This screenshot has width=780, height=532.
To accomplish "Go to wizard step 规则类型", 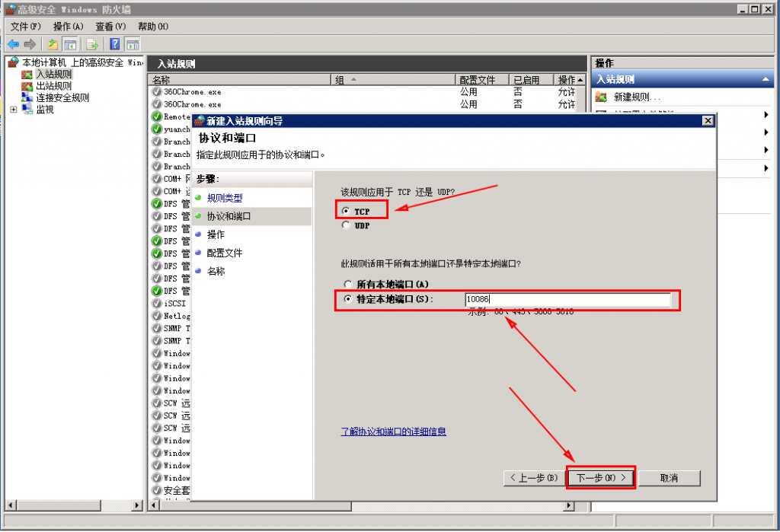I will (225, 198).
